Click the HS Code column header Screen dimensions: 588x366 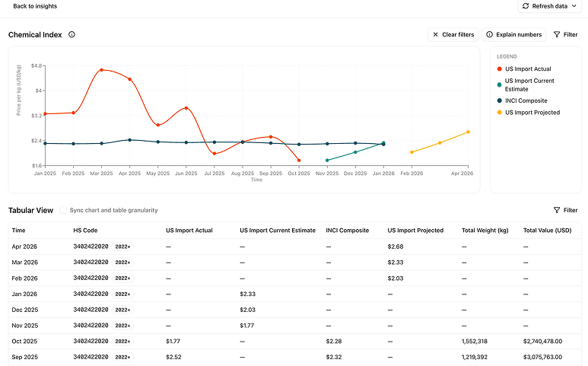click(86, 230)
